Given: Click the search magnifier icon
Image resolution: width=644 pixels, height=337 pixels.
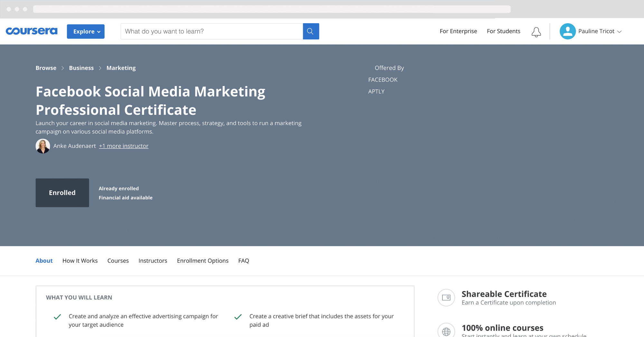Looking at the screenshot, I should (x=310, y=31).
